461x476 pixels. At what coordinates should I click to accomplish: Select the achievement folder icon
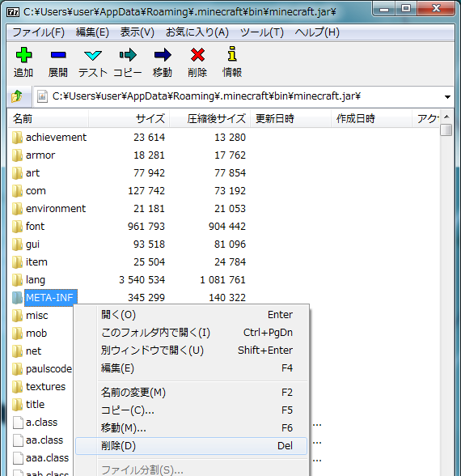[x=17, y=138]
